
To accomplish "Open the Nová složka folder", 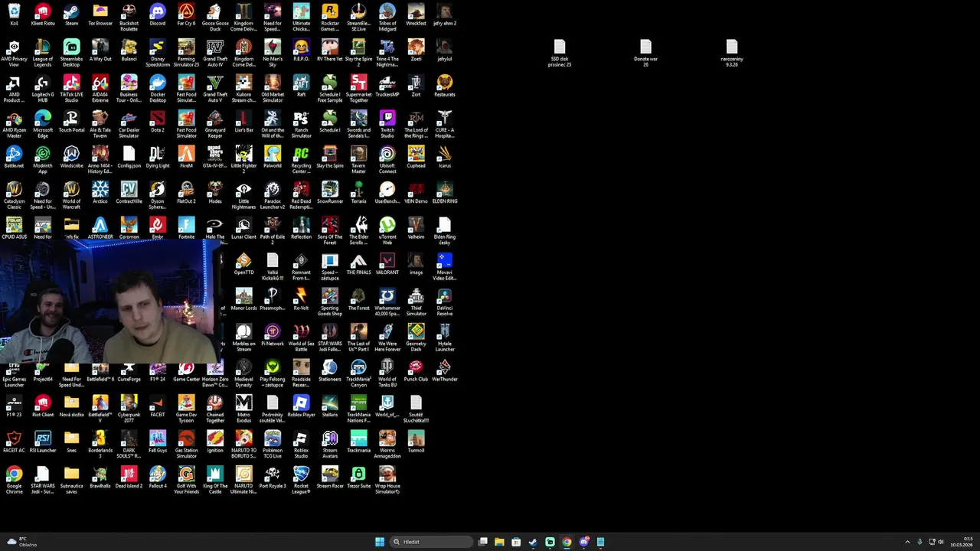I will [x=71, y=406].
